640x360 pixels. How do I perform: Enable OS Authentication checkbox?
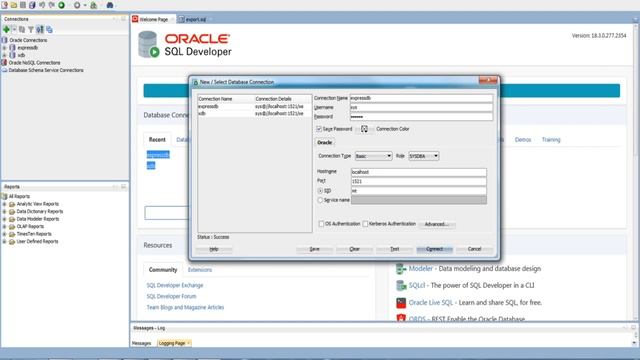coord(321,224)
